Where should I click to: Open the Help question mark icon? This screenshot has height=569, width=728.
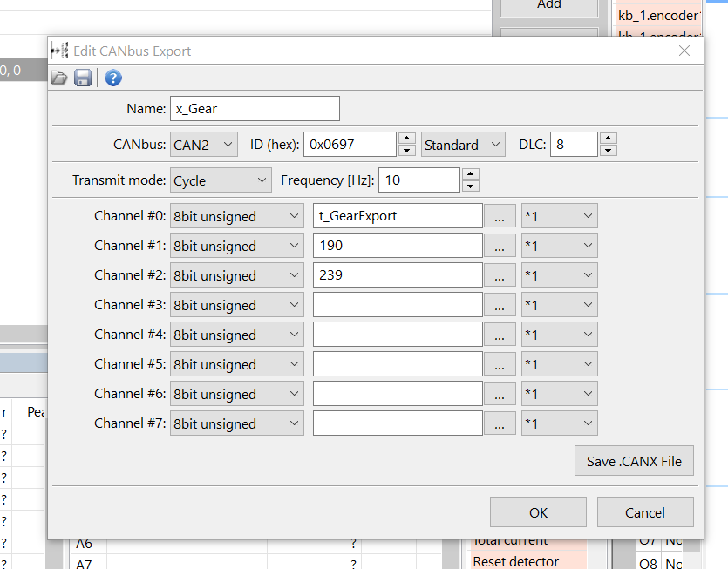(112, 78)
